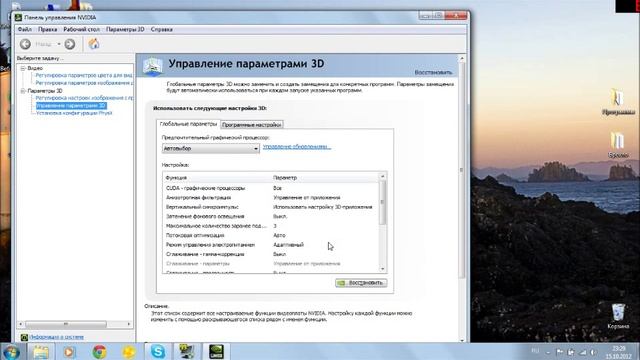Open the back history dropdown arrow
The width and height of the screenshot is (640, 360).
pos(59,44)
